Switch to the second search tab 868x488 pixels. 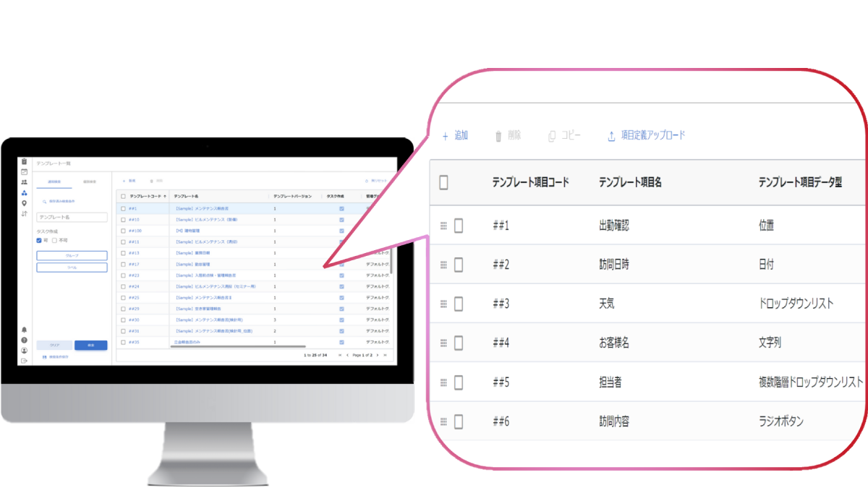[x=90, y=181]
